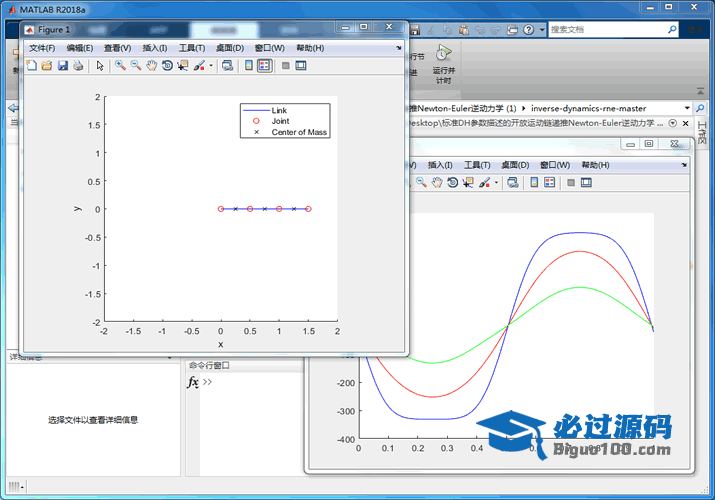Image resolution: width=715 pixels, height=500 pixels.
Task: Click Center of Mass legend entry
Action: point(299,132)
